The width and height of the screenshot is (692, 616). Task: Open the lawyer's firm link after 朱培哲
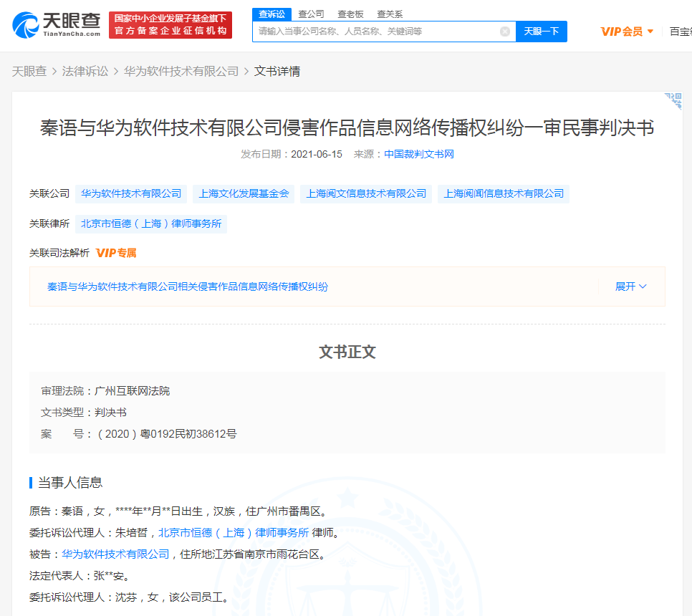tap(234, 533)
